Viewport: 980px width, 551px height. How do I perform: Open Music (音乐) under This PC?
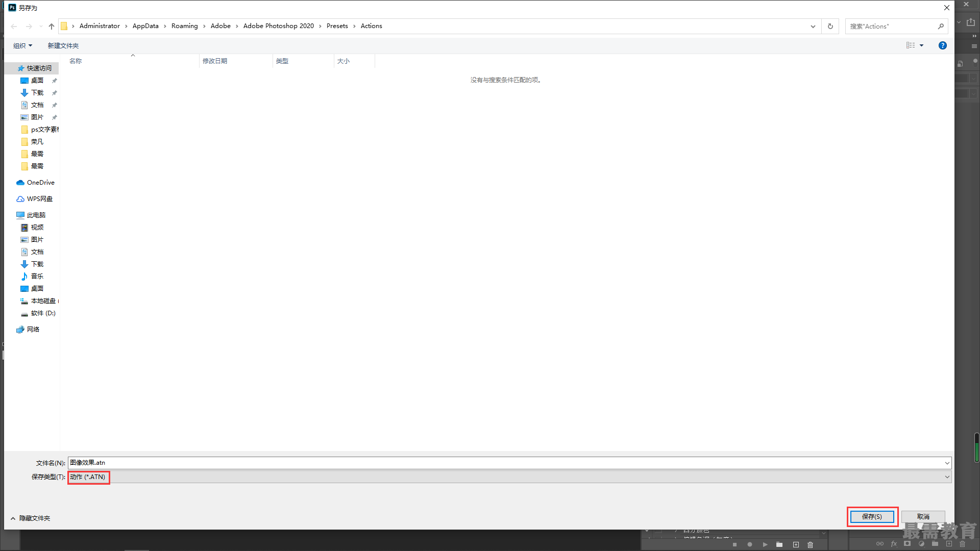32,277
